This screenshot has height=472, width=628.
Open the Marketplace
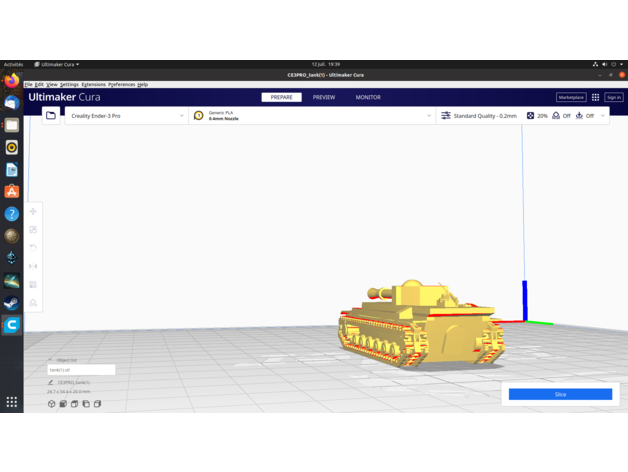click(x=571, y=98)
